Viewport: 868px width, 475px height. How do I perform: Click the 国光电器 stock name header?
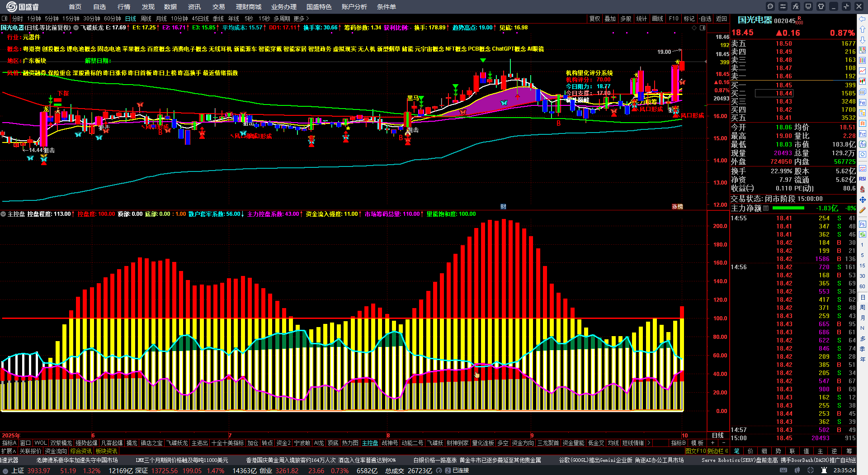tap(755, 20)
